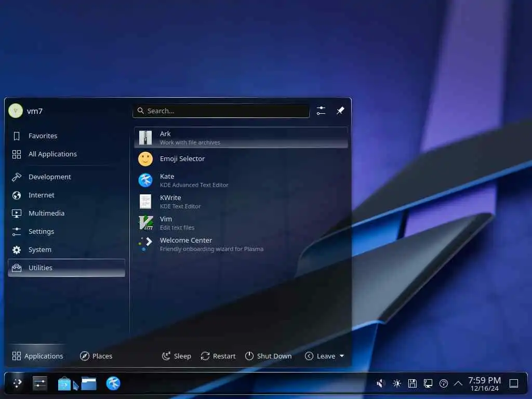Click the muted volume tray icon

click(x=380, y=383)
